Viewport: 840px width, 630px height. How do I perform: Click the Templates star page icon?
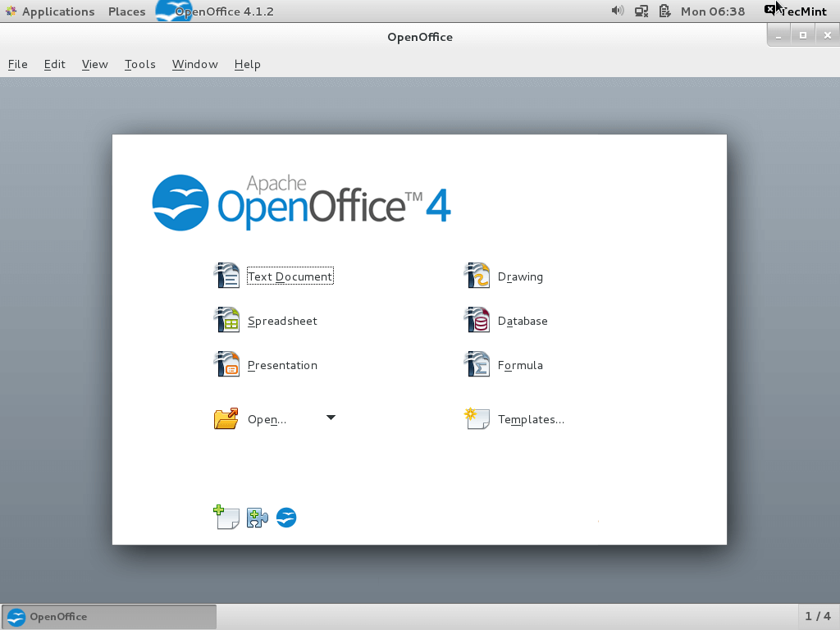477,418
